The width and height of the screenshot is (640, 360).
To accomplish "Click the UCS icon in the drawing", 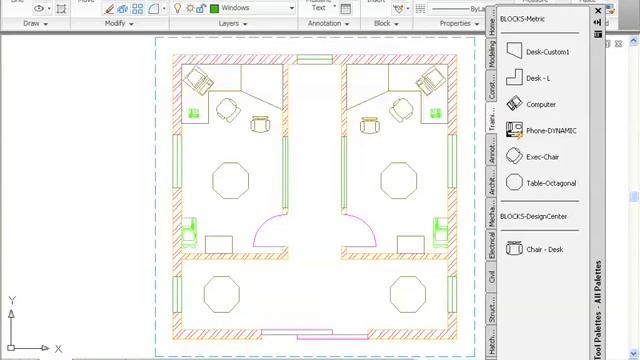I will tap(35, 324).
